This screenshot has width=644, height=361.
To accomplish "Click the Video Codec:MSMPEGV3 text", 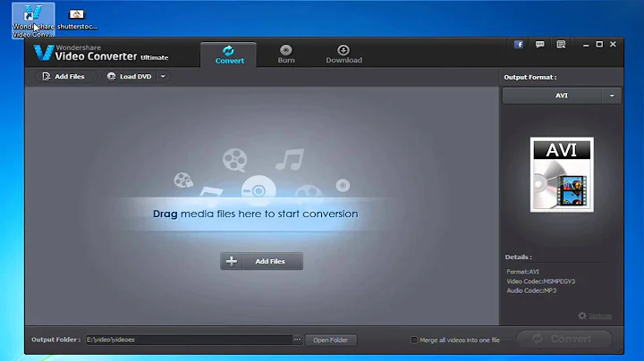I will [x=540, y=281].
